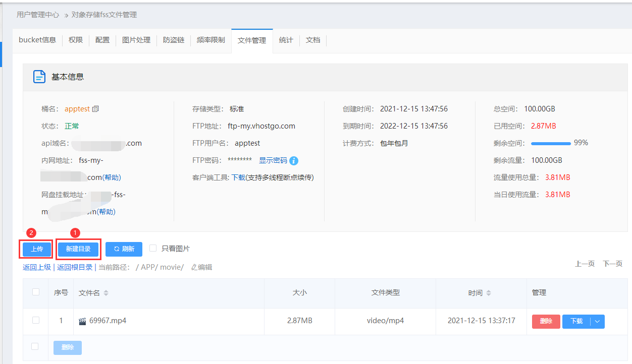The width and height of the screenshot is (632, 364).
Task: Switch to the 防盗链 tab
Action: (x=174, y=40)
